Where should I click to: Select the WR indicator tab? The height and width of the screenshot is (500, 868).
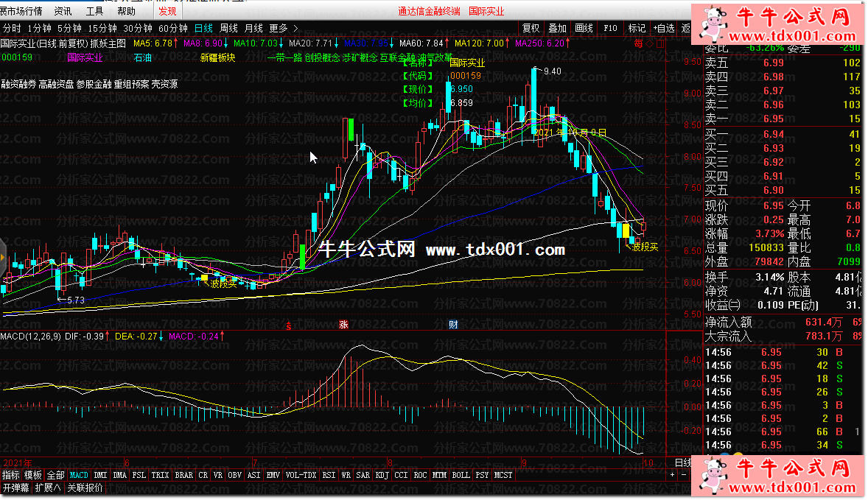(x=346, y=475)
